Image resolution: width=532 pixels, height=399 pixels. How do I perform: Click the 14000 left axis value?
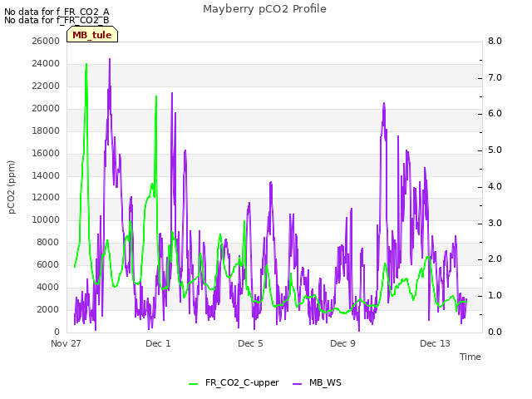(46, 175)
